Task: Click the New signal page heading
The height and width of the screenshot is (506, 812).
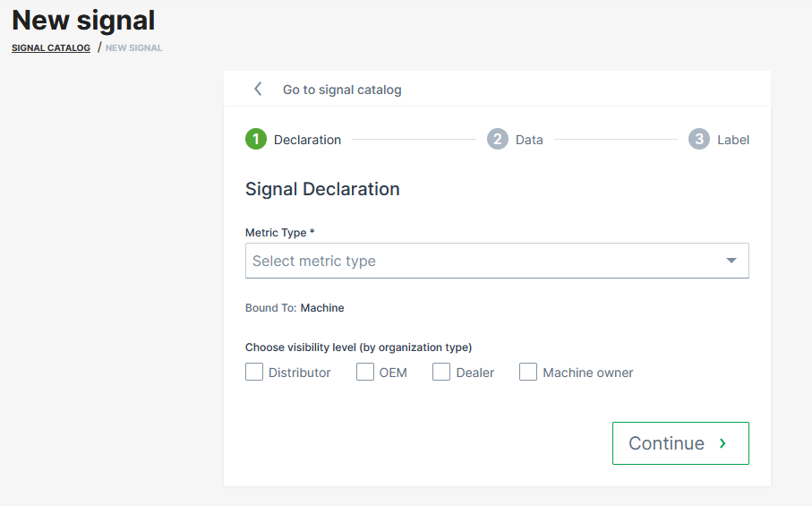Action: [x=83, y=20]
